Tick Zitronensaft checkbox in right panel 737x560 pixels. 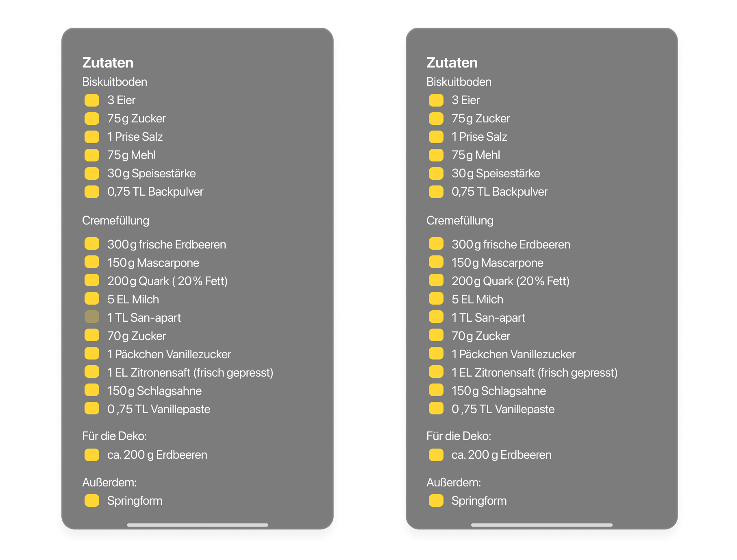pyautogui.click(x=436, y=372)
